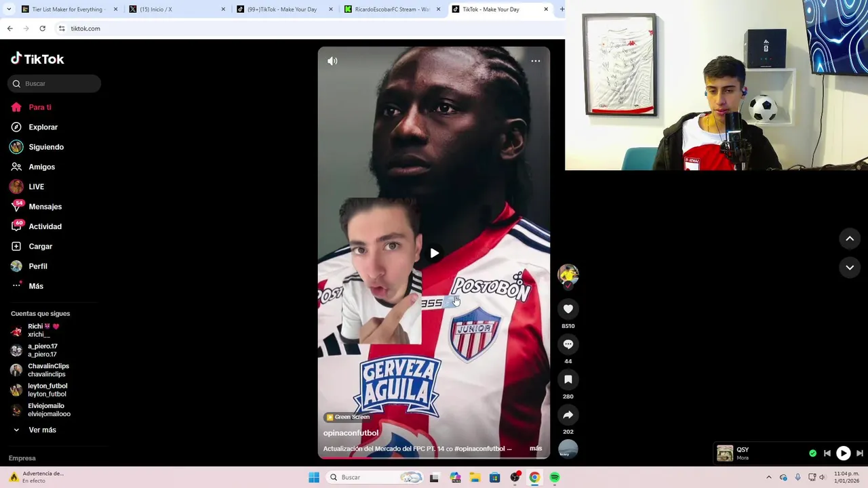Reload the tiktok.com page

[42, 28]
